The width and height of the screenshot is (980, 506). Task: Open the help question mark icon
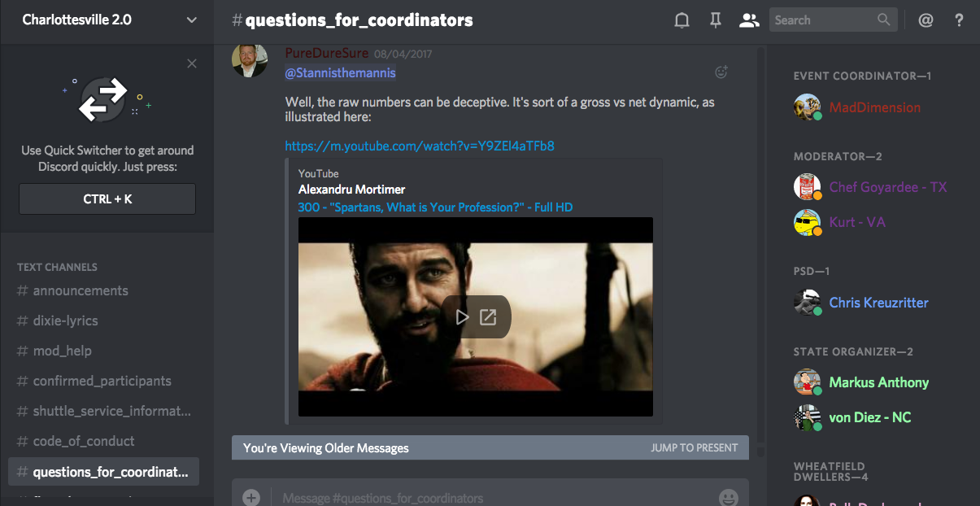pos(960,20)
